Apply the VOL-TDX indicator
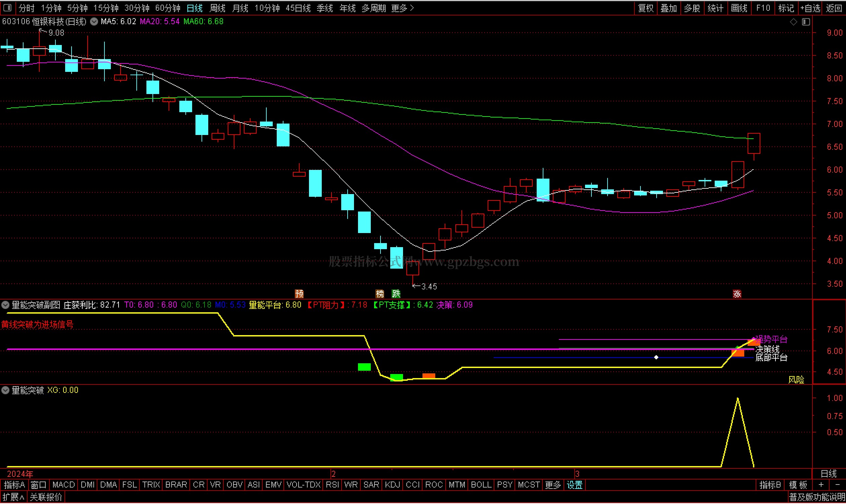This screenshot has width=846, height=504. pos(304,485)
